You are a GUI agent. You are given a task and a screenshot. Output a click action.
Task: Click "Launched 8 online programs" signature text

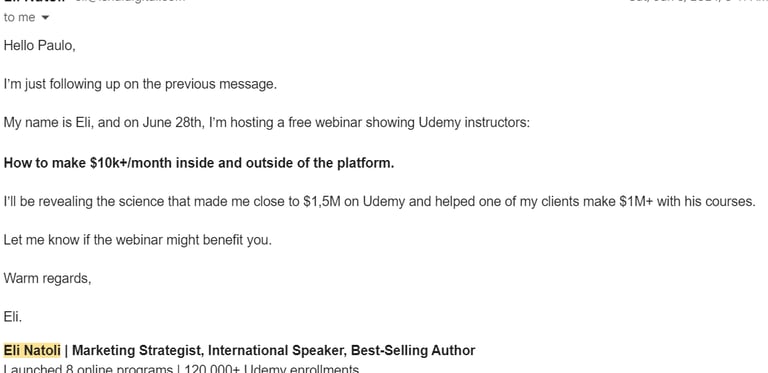coord(88,369)
